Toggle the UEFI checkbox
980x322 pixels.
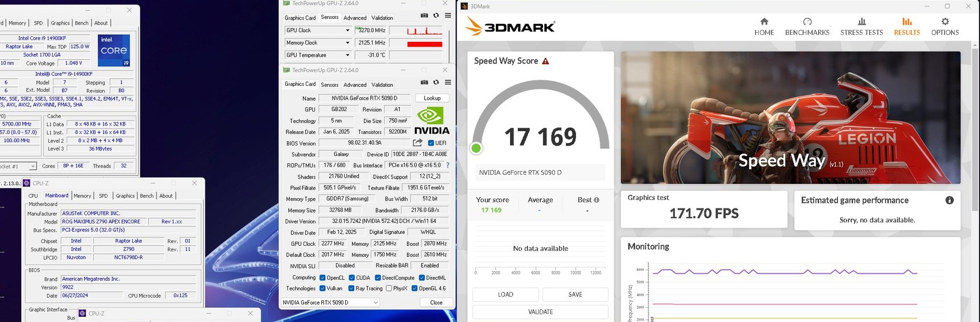tap(431, 143)
